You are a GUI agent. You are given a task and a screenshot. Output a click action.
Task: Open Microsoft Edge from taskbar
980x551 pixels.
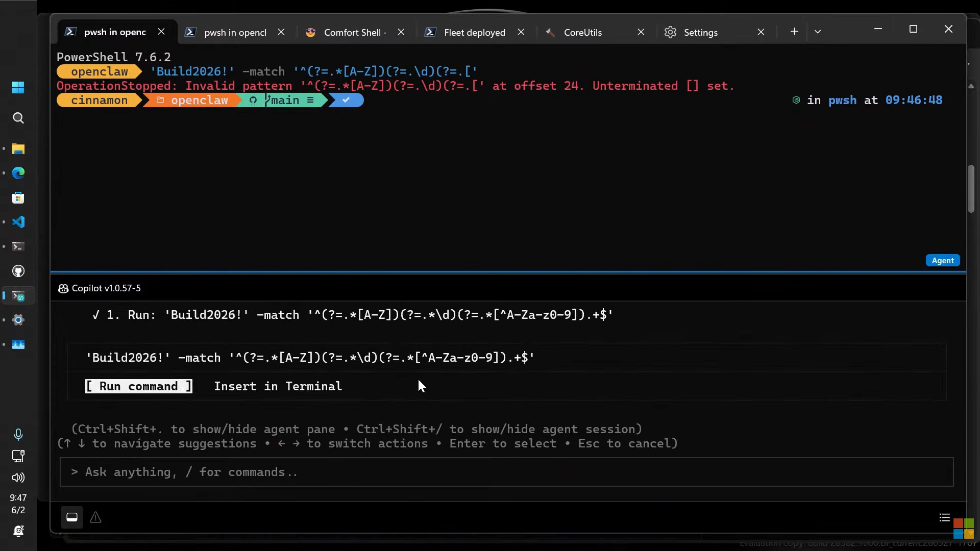[18, 173]
